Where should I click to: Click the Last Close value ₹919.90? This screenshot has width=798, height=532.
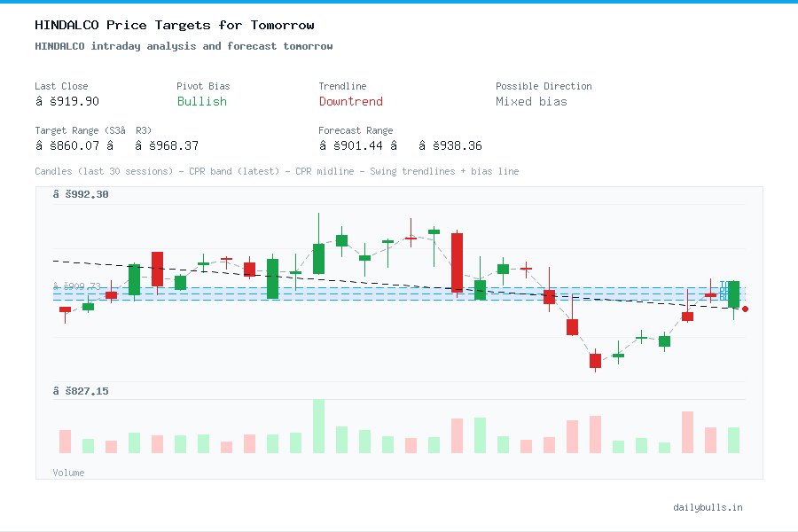tap(67, 101)
